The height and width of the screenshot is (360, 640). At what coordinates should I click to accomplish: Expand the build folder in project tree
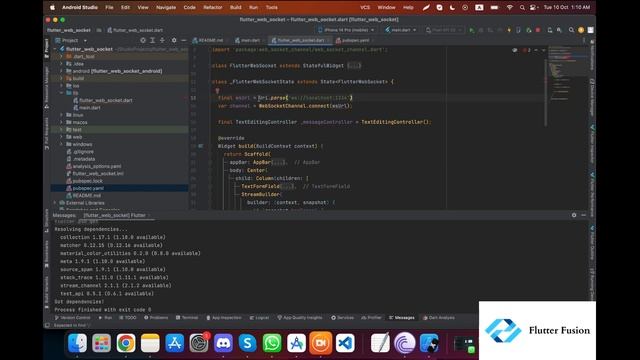(61, 78)
